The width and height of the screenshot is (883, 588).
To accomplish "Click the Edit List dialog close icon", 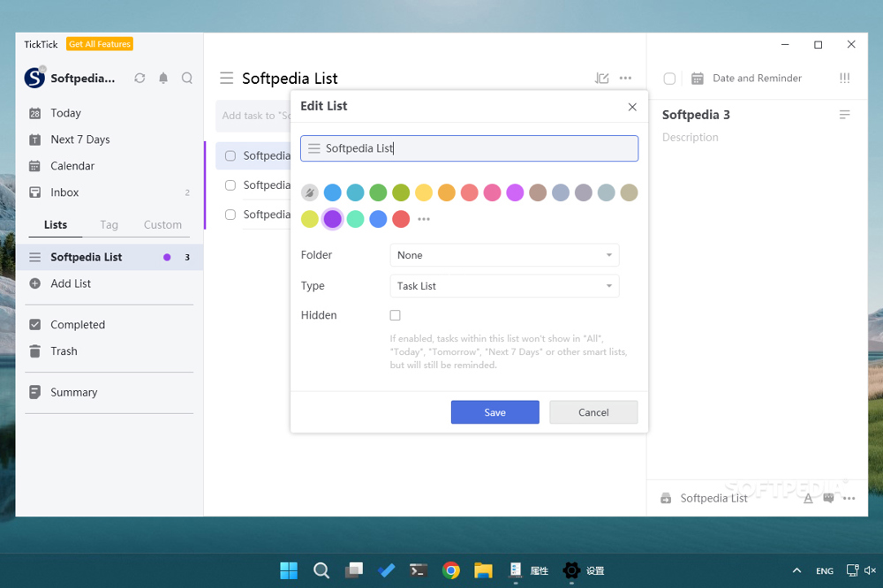I will click(x=632, y=107).
